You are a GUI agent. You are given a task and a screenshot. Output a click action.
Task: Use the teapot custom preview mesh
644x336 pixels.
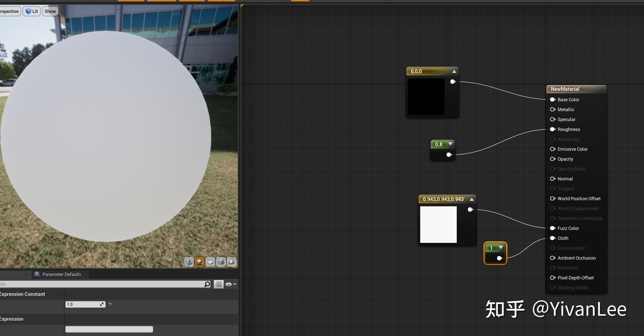(231, 262)
